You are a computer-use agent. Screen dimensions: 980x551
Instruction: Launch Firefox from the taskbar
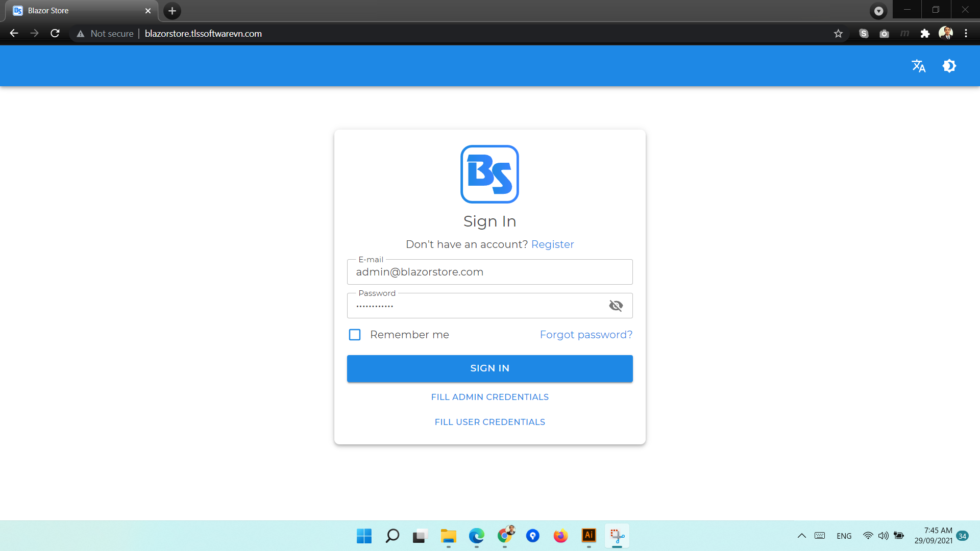[x=560, y=536]
